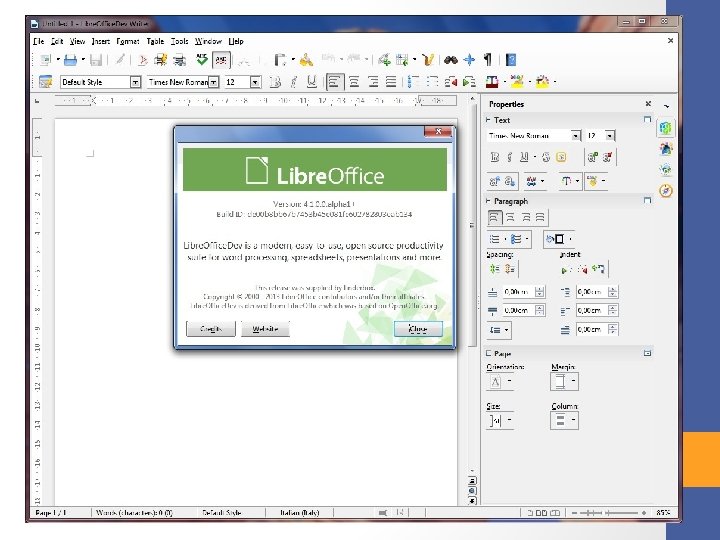Select Centered alignment in the formatting toolbar
The width and height of the screenshot is (720, 540).
tap(354, 82)
